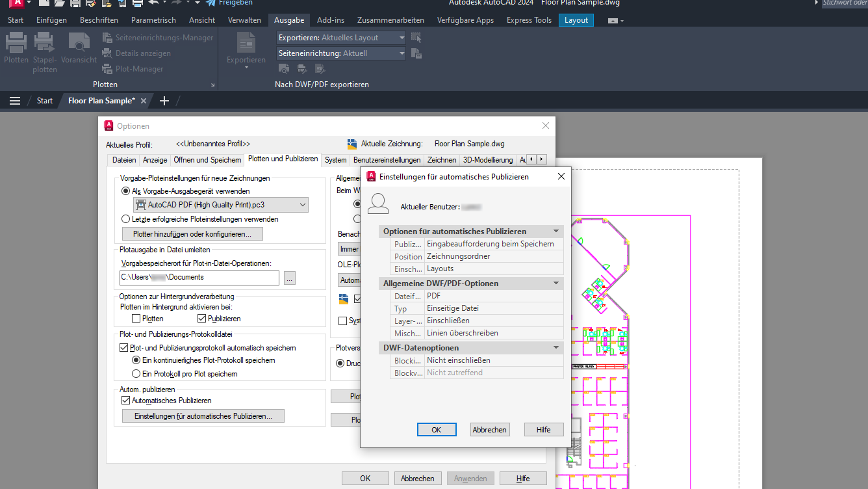Select Ein kontinuierliches Plot-Protokoll speichern
Image resolution: width=868 pixels, height=489 pixels.
pos(136,360)
